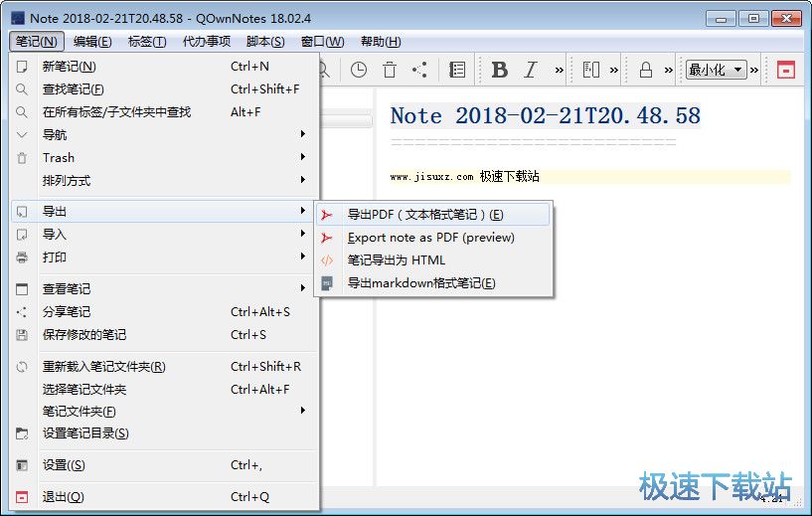Choose 导出markdown格式笔记(E)
The height and width of the screenshot is (516, 812).
click(x=433, y=283)
